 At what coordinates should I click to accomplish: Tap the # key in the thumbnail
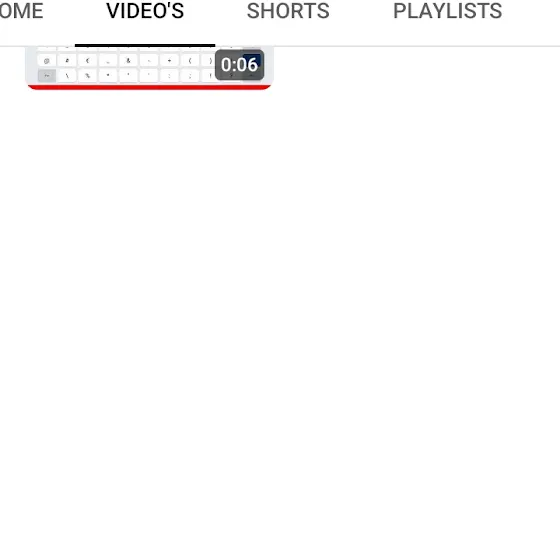[67, 61]
